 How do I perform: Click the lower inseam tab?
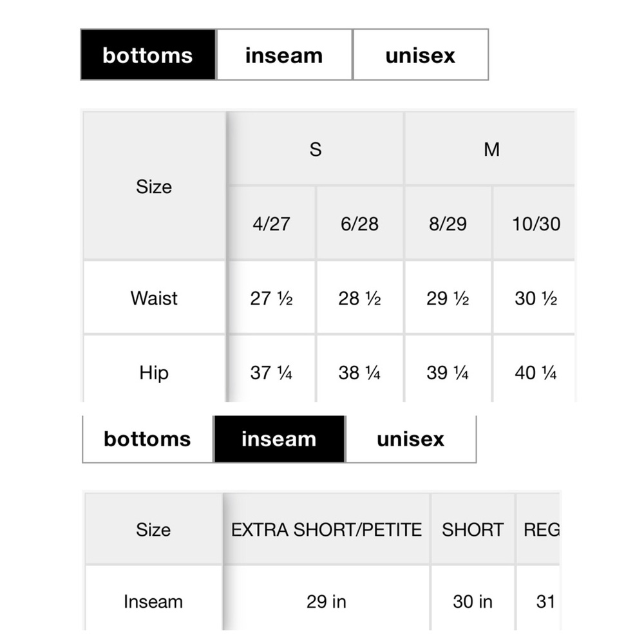coord(279,439)
